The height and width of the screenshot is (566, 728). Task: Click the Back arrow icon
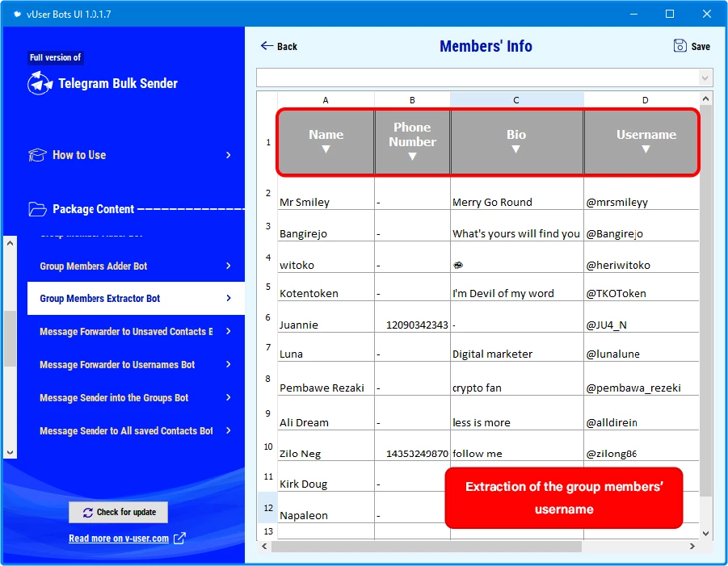(267, 45)
